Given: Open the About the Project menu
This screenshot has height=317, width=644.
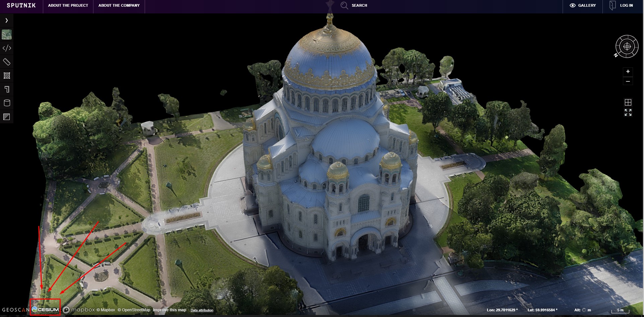Looking at the screenshot, I should pyautogui.click(x=68, y=6).
